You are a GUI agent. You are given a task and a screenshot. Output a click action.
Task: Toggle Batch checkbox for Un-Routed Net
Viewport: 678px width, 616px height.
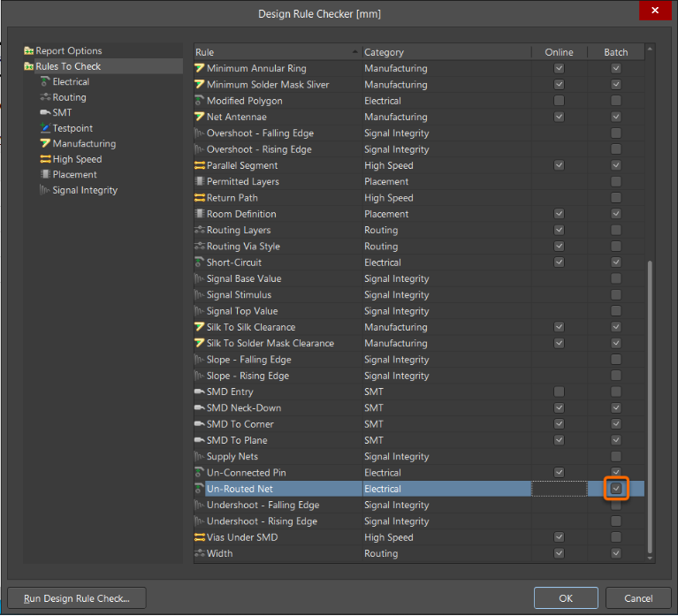click(x=616, y=489)
